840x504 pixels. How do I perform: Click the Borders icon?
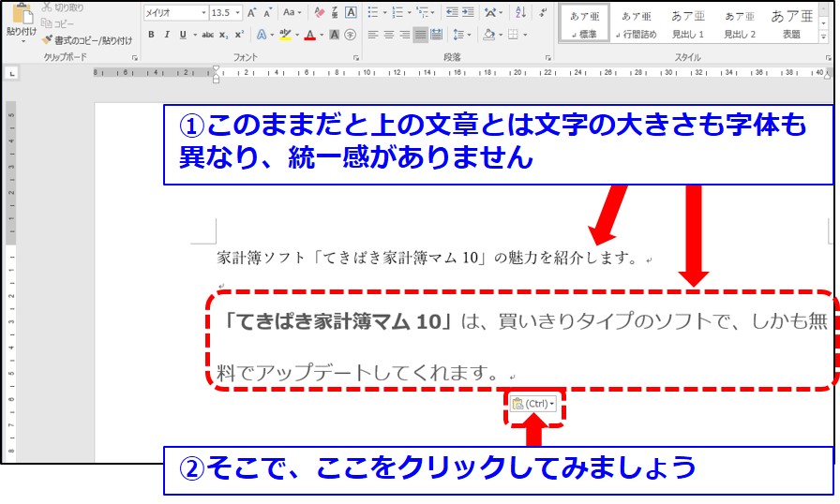513,35
